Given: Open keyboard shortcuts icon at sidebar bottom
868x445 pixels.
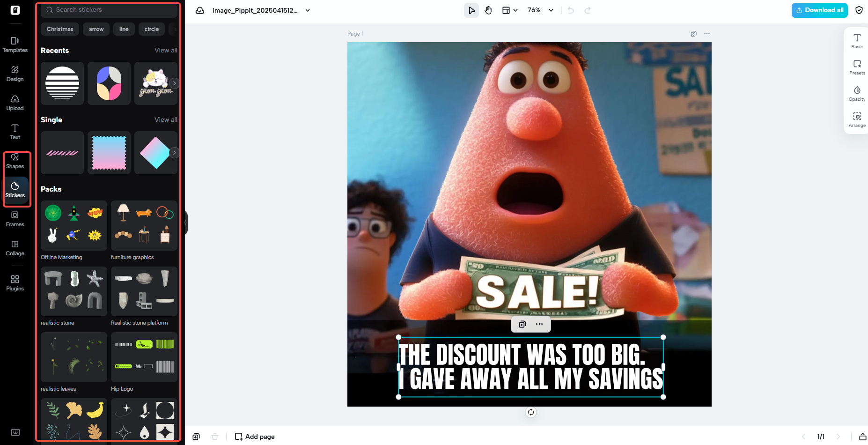Looking at the screenshot, I should [15, 432].
